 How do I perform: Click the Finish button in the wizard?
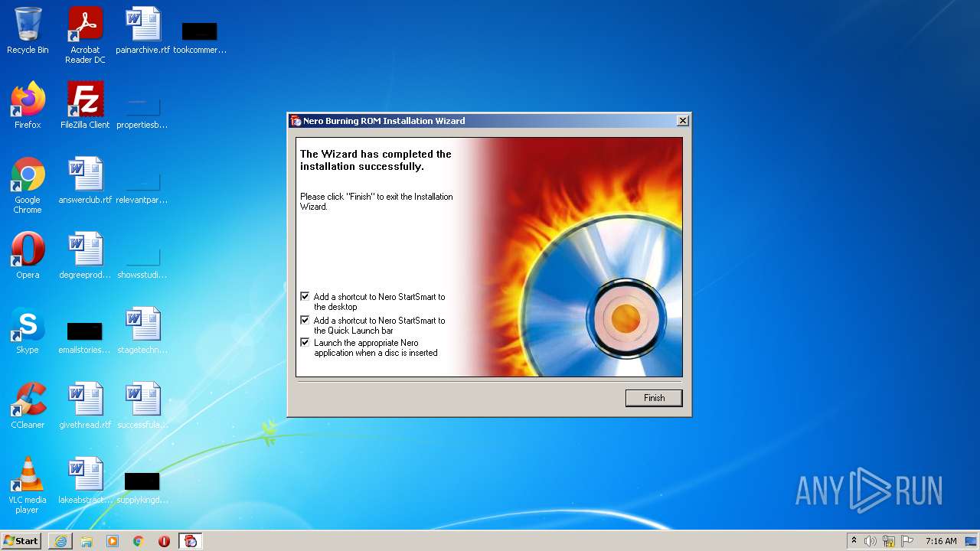click(654, 398)
